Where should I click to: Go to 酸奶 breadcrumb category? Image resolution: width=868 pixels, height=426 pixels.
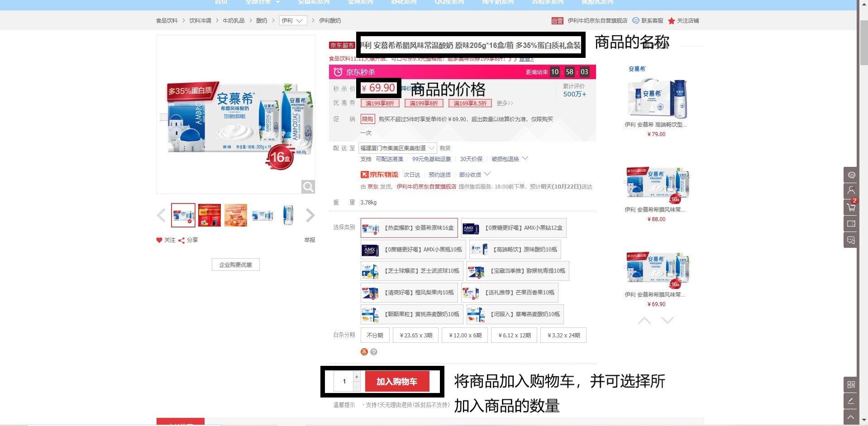click(262, 21)
